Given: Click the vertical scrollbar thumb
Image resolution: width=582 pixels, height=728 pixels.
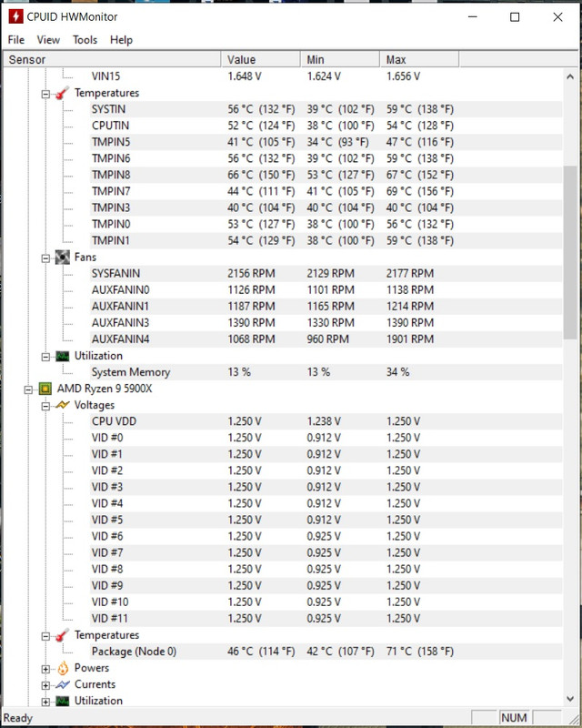Looking at the screenshot, I should click(570, 253).
